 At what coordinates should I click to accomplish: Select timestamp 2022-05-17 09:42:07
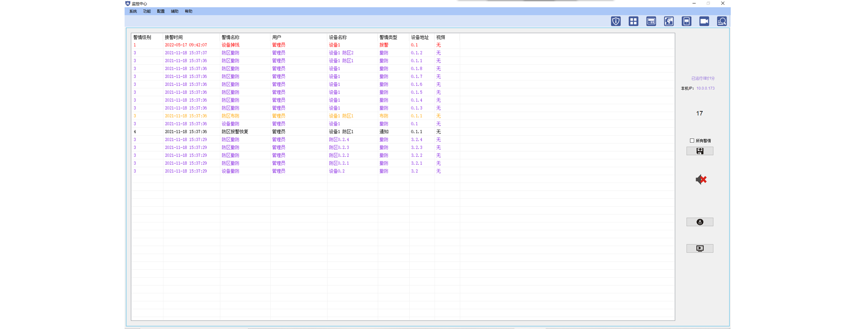[186, 45]
